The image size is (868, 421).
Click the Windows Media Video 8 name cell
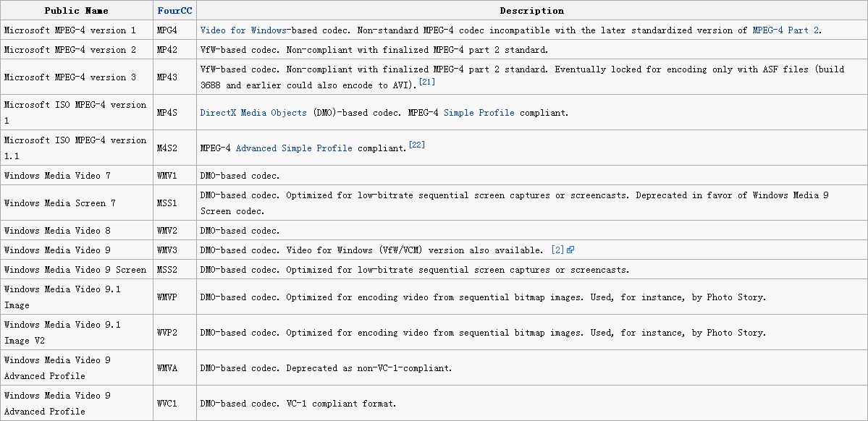point(77,231)
